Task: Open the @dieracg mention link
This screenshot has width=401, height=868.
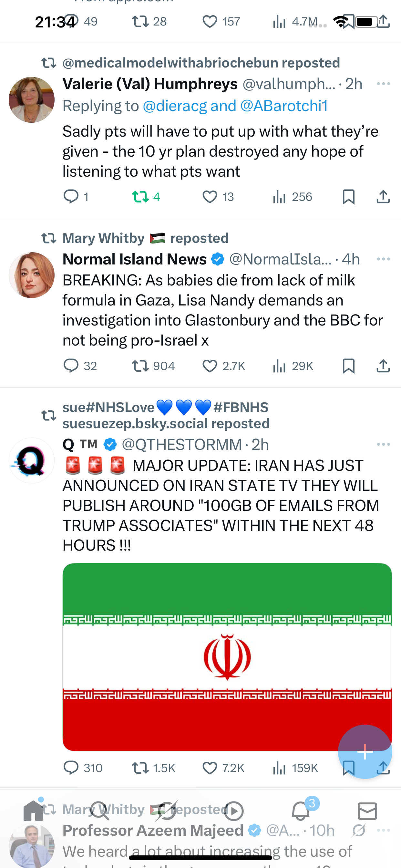Action: pyautogui.click(x=175, y=106)
